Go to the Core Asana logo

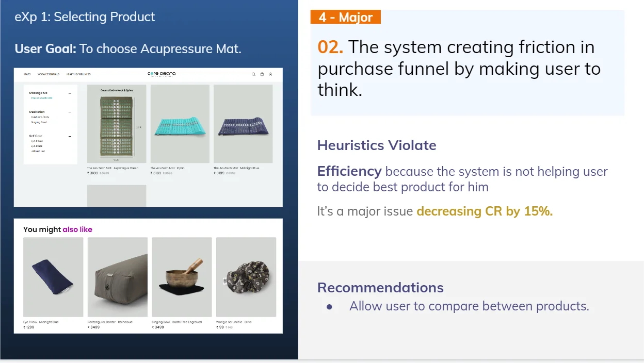coord(162,74)
